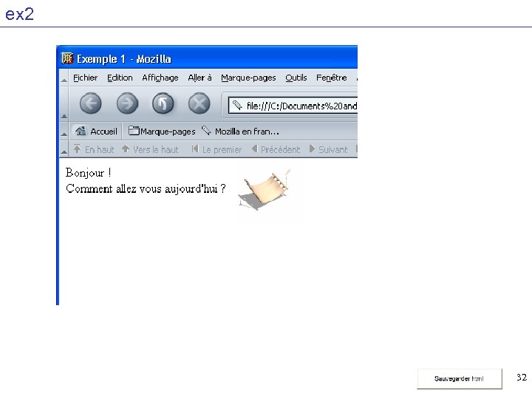This screenshot has width=532, height=399.
Task: Click the bookmark icon in the address bar
Action: 237,106
